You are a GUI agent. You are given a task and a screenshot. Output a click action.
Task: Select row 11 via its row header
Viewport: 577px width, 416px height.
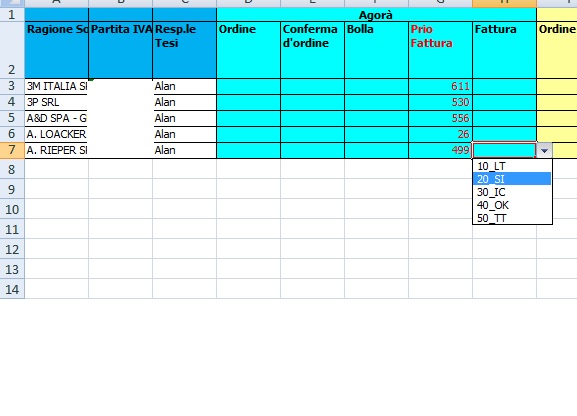point(12,229)
